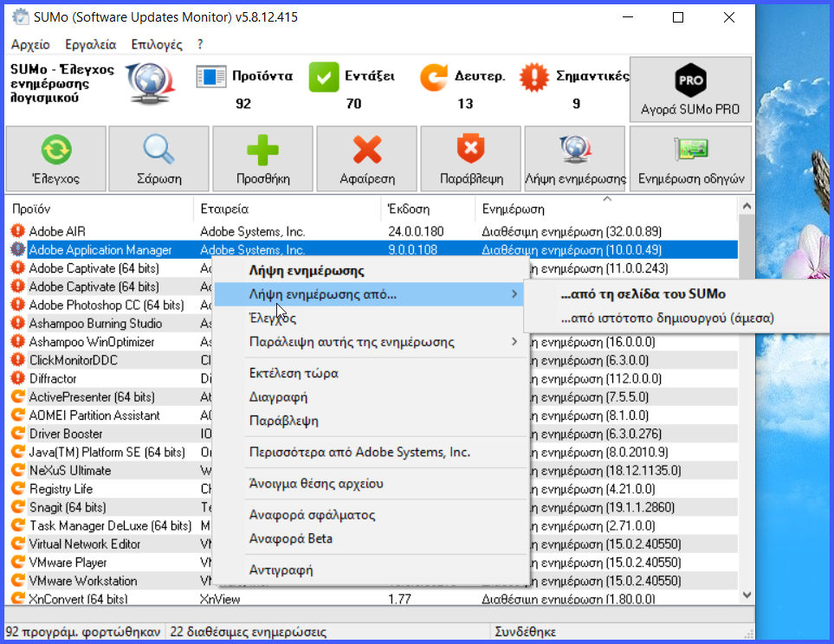The width and height of the screenshot is (834, 644).
Task: Expand Παράλειψη αυτής της ενημέρωσης submenu arrow
Action: pos(514,341)
